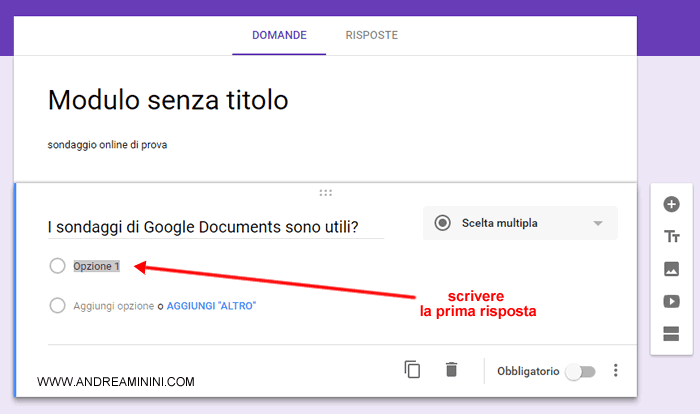Open the Scelta multipla question type dropdown
Viewport: 700px width, 414px height.
[520, 223]
